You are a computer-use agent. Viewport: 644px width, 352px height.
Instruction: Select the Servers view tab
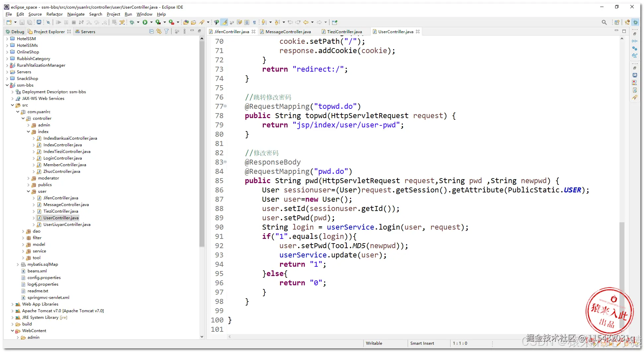coord(85,32)
